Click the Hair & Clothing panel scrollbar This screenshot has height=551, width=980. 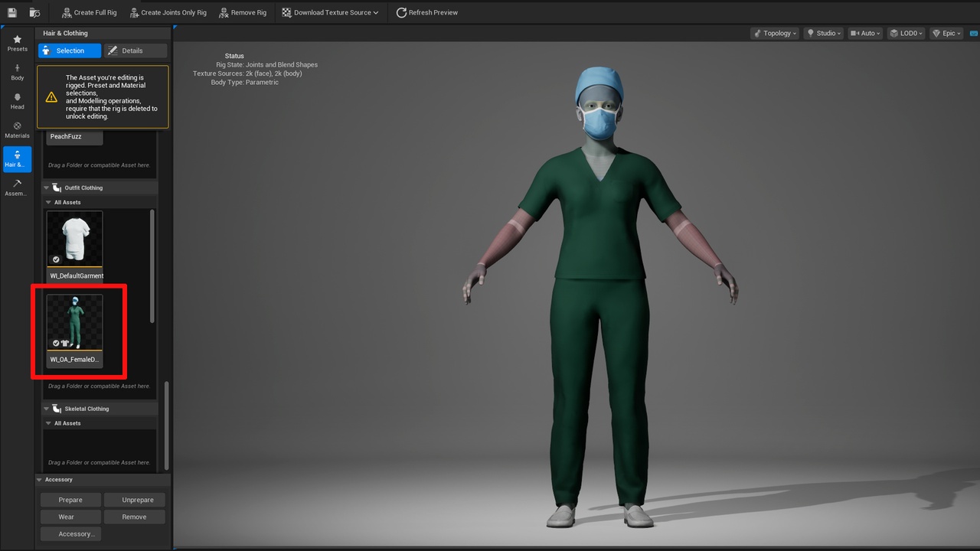(x=166, y=425)
